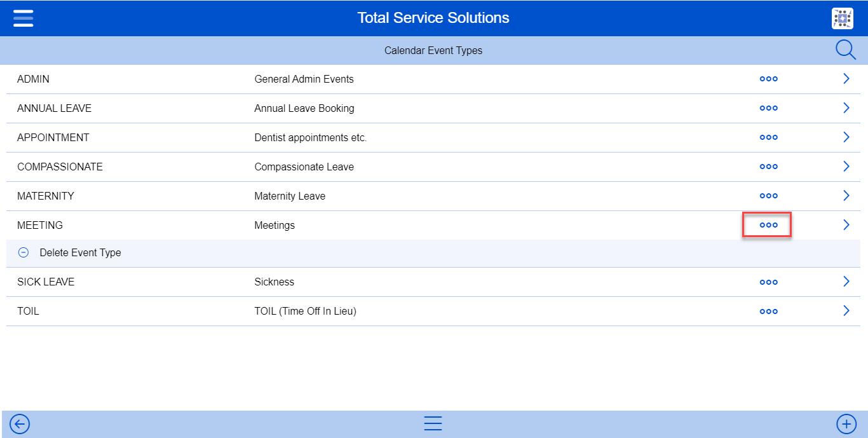Go back using circled arrow icon

[x=20, y=424]
